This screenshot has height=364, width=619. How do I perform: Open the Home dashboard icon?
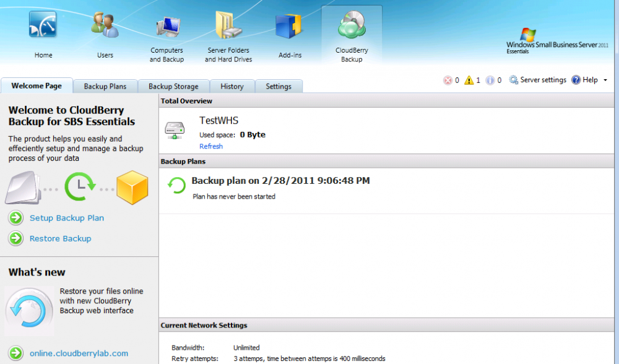43,25
